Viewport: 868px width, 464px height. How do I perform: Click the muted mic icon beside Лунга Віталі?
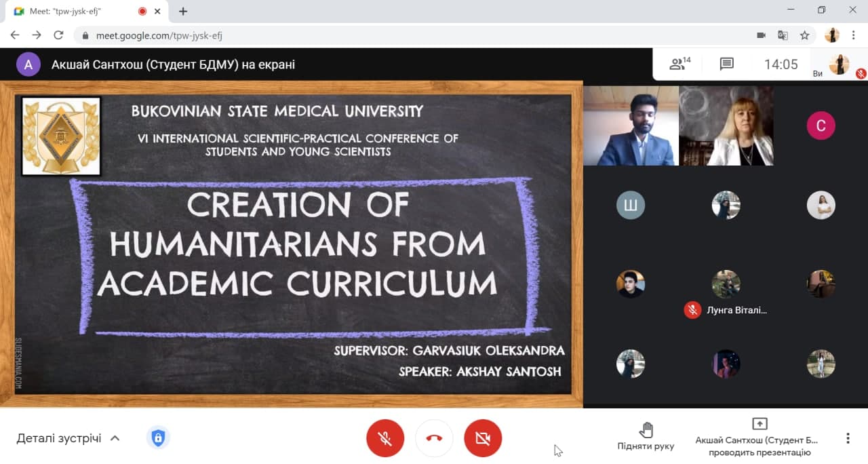point(692,310)
